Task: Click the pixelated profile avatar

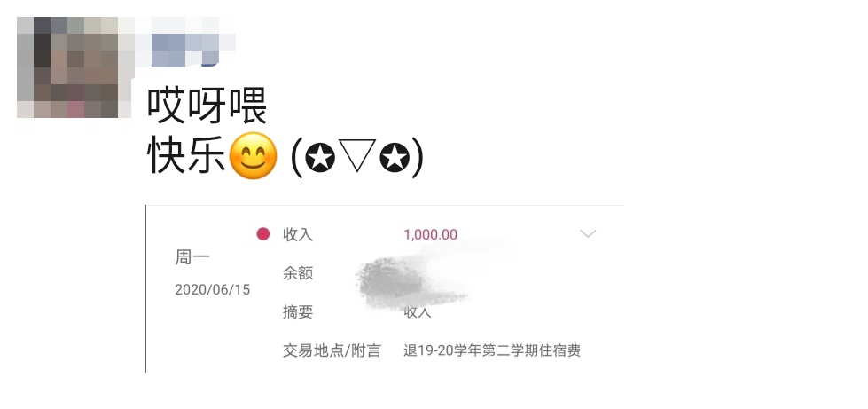Action: (73, 67)
